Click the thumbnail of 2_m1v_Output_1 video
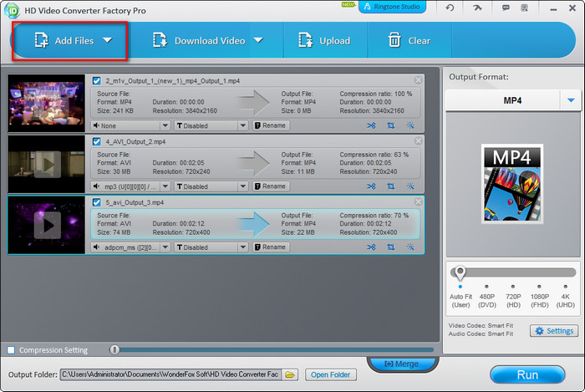The image size is (585, 392). 47,103
